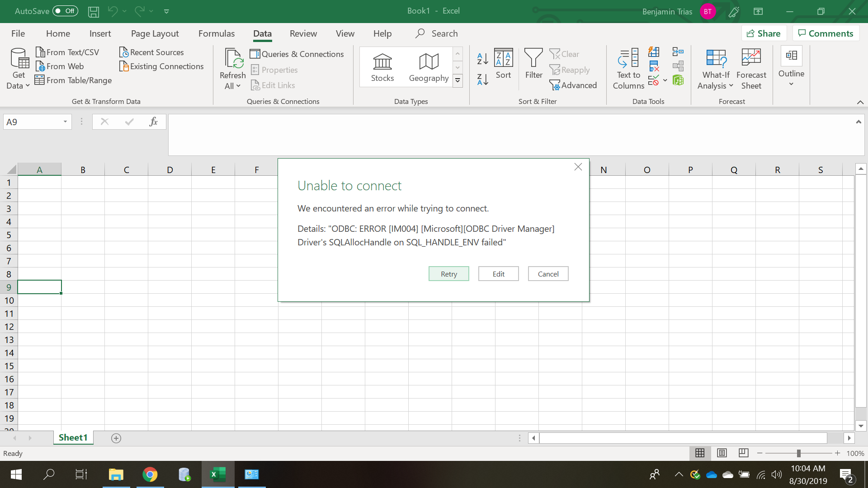Viewport: 868px width, 488px height.
Task: Switch to the Home tab
Action: coord(58,34)
